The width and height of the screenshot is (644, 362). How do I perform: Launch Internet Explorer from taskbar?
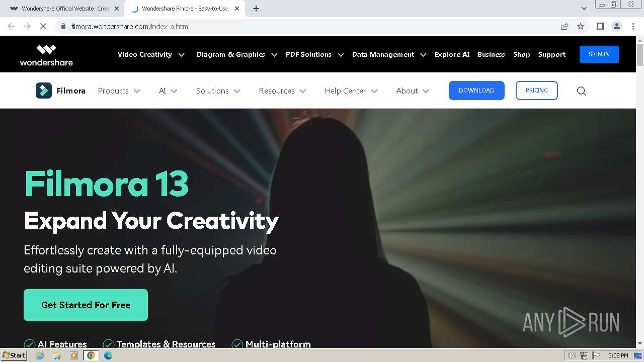[40, 355]
